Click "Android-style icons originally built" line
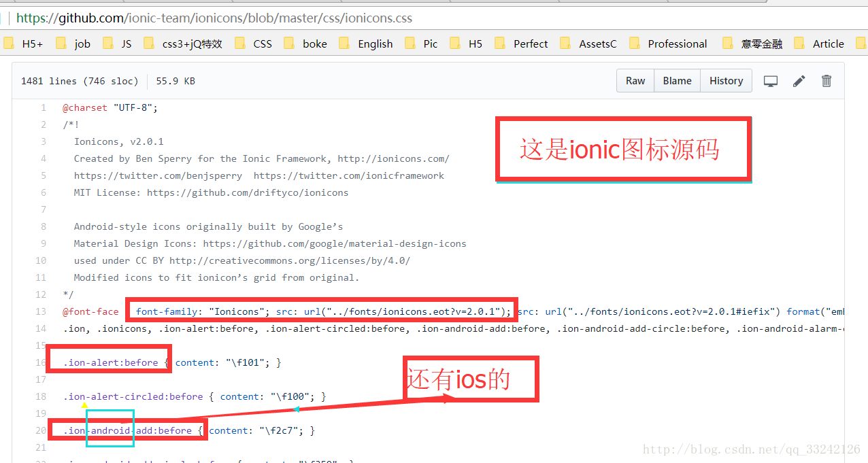868x463 pixels. click(209, 226)
